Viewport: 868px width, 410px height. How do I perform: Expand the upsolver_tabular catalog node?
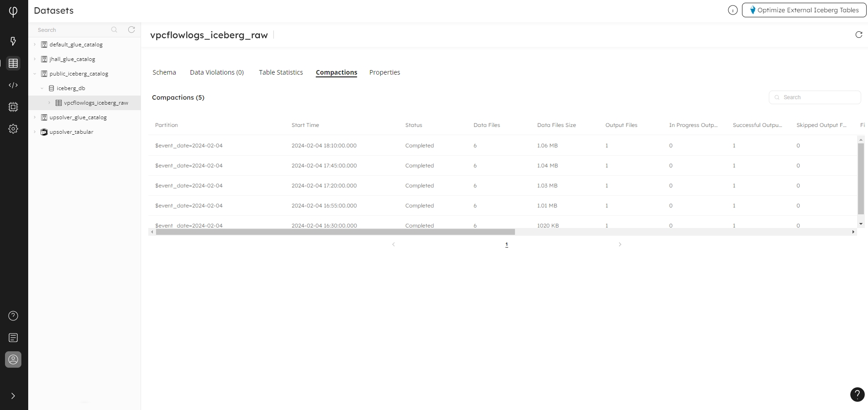tap(35, 132)
